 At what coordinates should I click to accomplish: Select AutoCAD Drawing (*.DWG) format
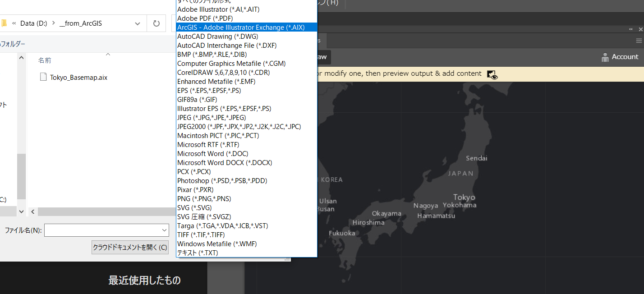[247, 36]
